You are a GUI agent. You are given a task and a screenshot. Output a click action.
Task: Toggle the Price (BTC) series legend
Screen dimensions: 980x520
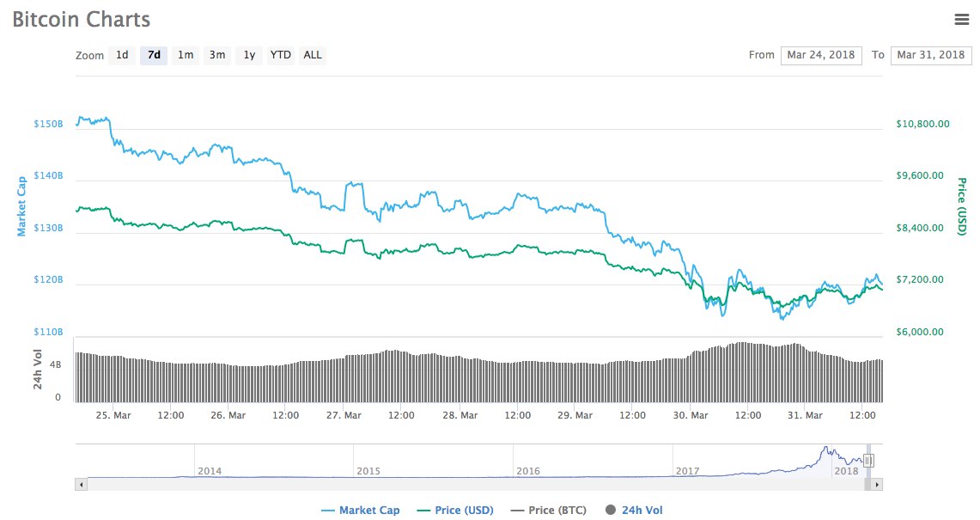[549, 511]
